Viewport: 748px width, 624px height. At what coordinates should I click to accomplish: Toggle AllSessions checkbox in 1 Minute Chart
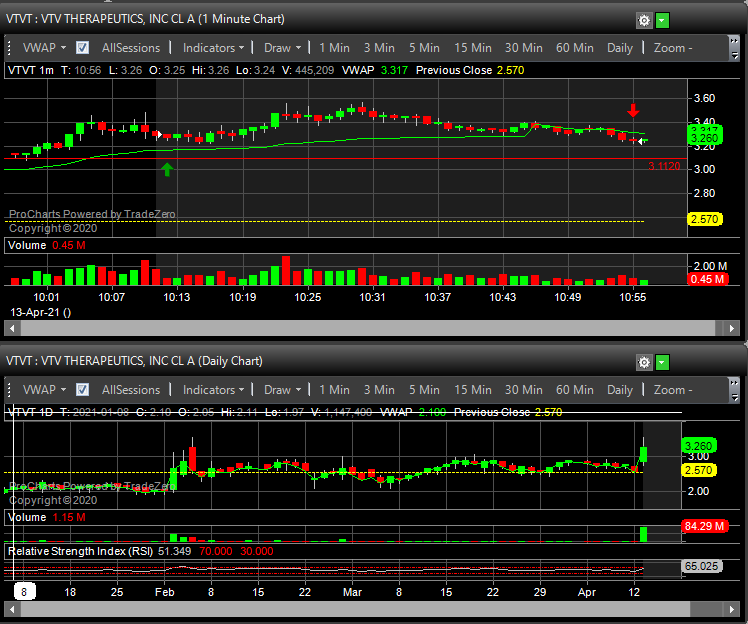(83, 48)
